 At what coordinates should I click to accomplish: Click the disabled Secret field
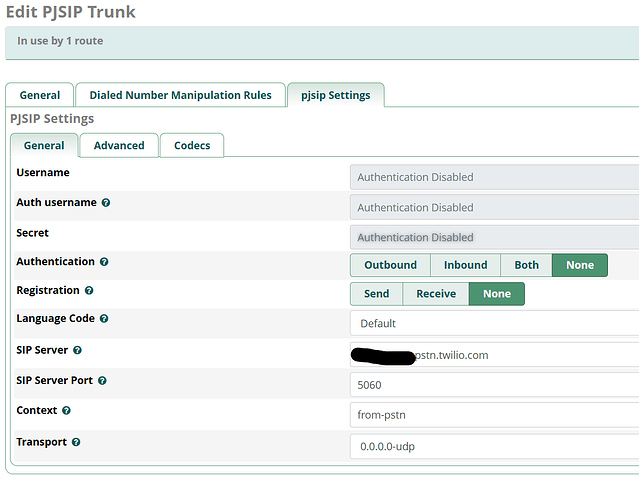click(494, 237)
